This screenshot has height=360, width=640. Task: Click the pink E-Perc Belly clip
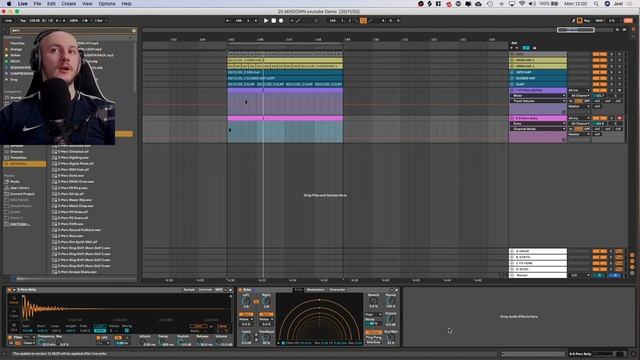tap(285, 118)
